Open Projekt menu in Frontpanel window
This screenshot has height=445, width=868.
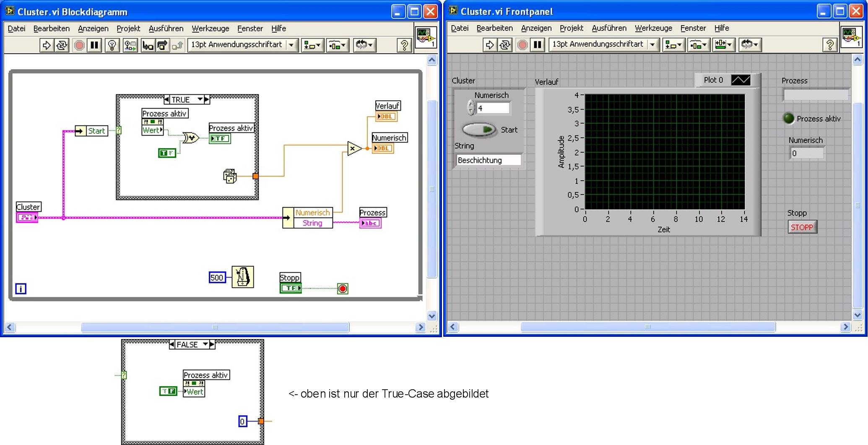[572, 28]
